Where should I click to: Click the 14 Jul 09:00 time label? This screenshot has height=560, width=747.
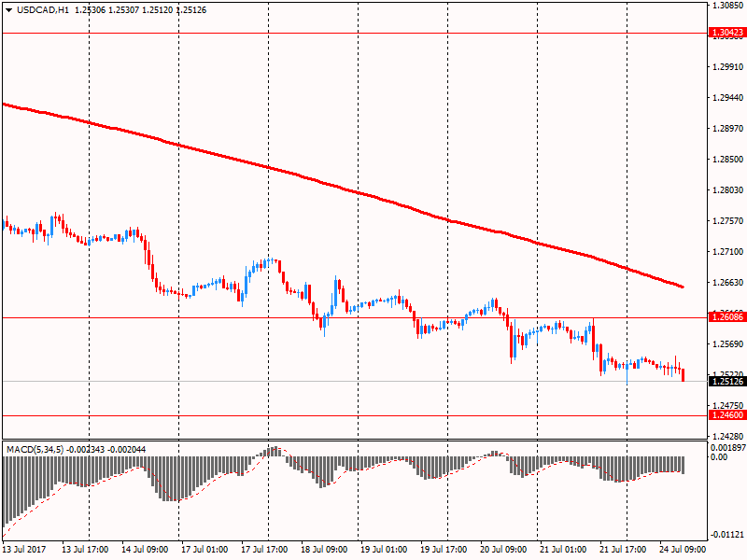(x=145, y=550)
